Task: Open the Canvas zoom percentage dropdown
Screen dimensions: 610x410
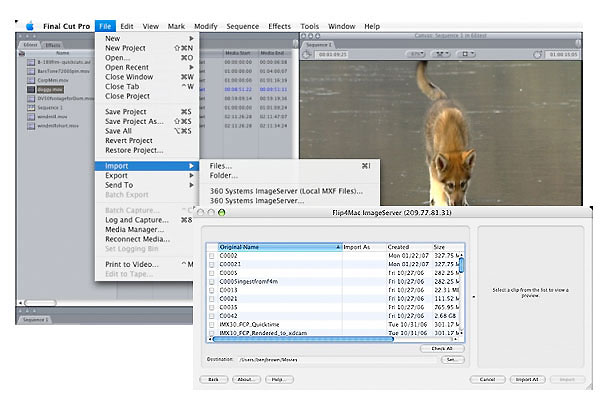Action: point(415,54)
